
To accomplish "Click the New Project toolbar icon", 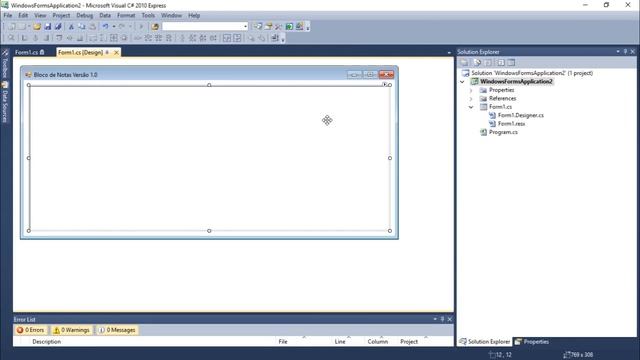I will click(12, 27).
